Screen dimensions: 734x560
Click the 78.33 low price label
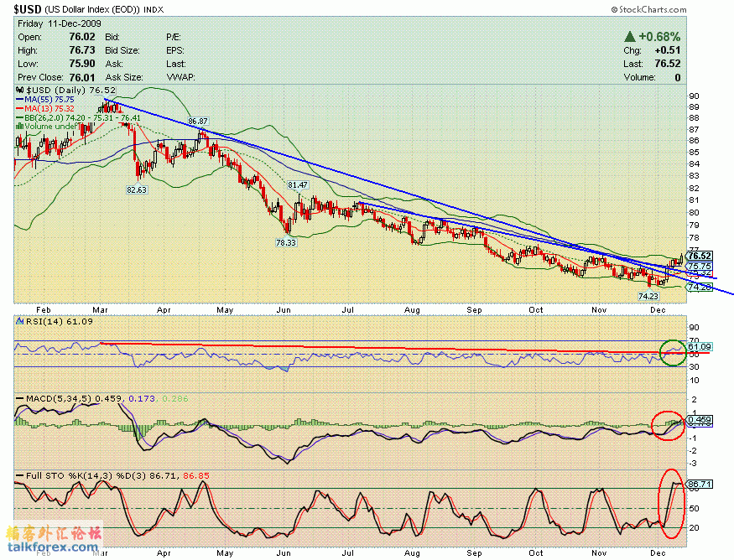[286, 242]
